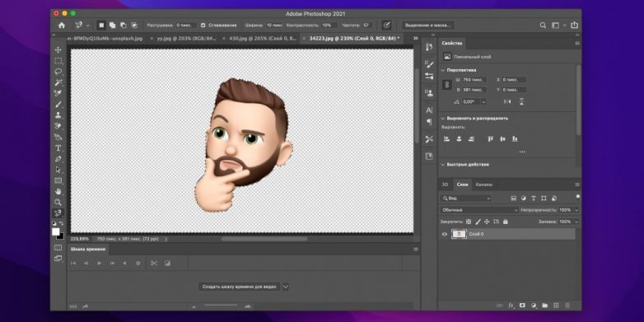The height and width of the screenshot is (322, 644).
Task: Show more document tabs with double arrow
Action: (x=416, y=38)
